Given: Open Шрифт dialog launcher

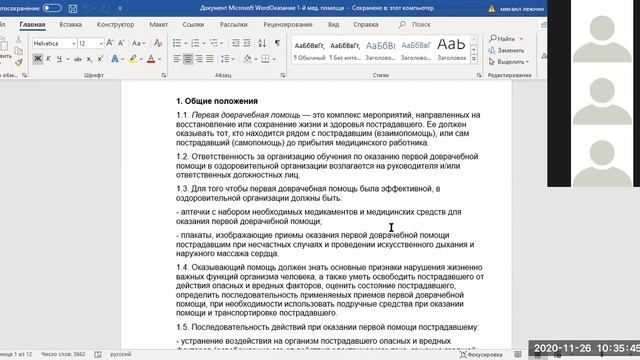Looking at the screenshot, I should pyautogui.click(x=164, y=76).
